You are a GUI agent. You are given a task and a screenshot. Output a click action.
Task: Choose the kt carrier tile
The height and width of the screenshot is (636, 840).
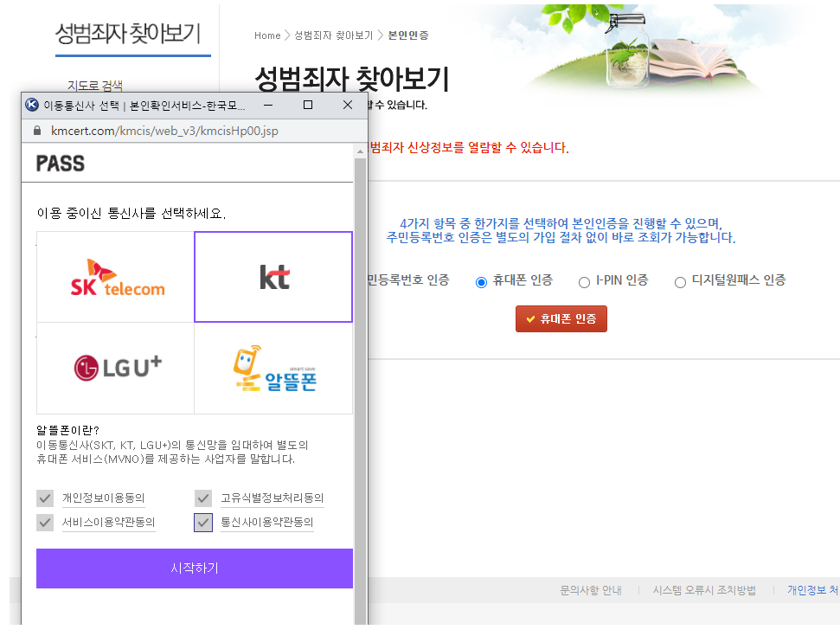click(273, 277)
